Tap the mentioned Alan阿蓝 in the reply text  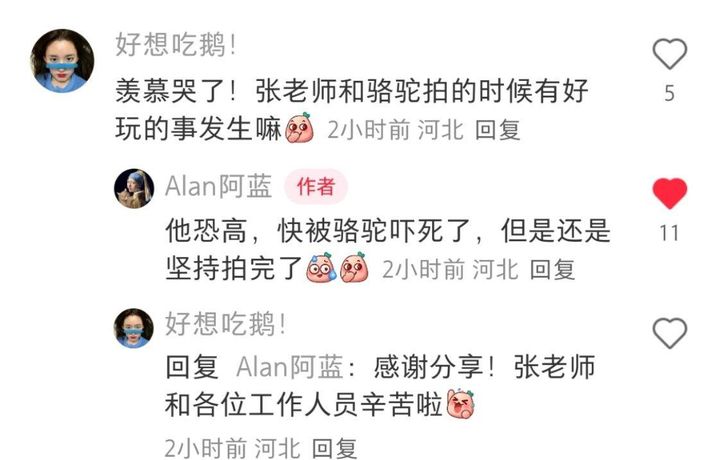[290, 367]
